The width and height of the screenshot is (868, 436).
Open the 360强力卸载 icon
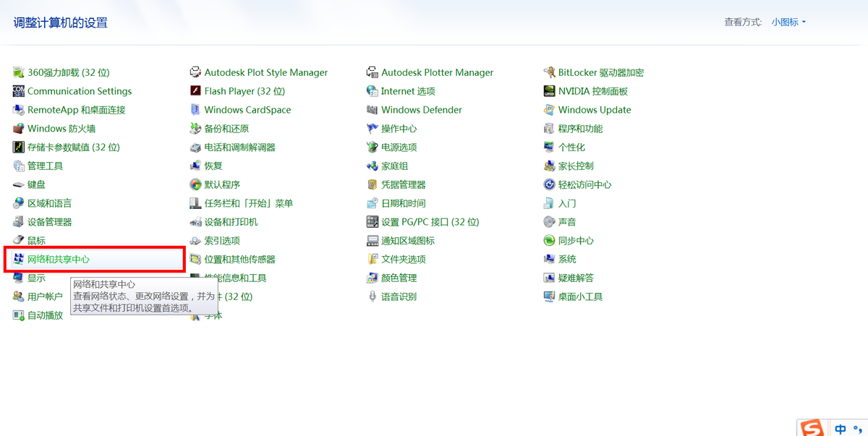[x=19, y=72]
